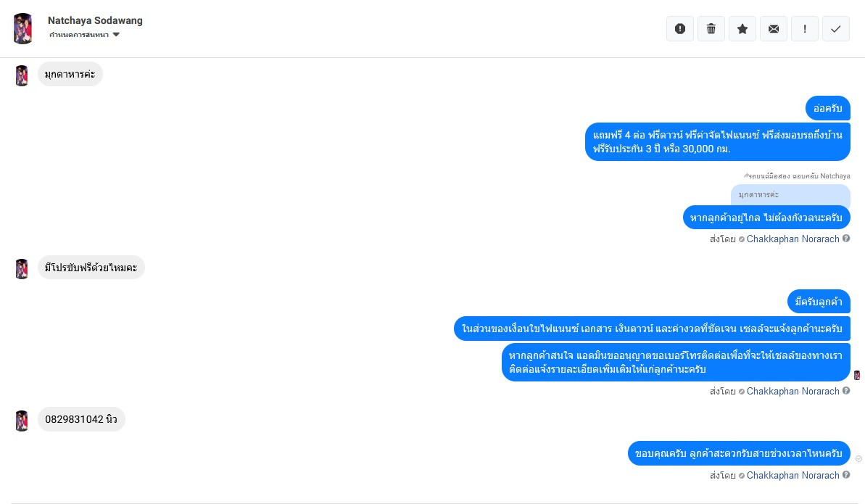Toggle the star to mark conversation as followed
The height and width of the screenshot is (504, 865).
pyautogui.click(x=742, y=28)
